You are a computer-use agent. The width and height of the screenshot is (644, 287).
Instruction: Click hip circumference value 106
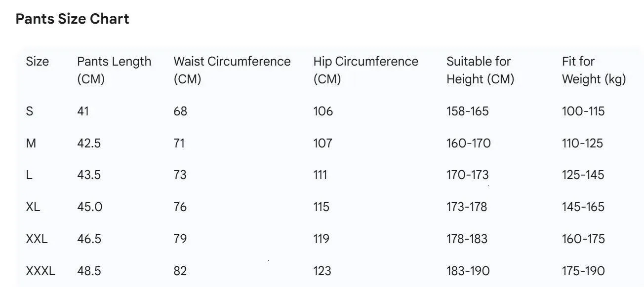(323, 111)
